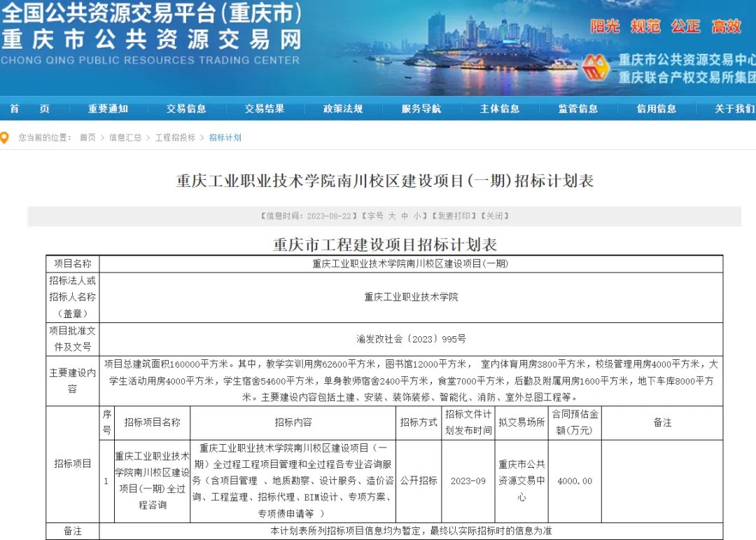756x540 pixels.
Task: Click the 重庆市工程建设项目招标计划表 table title
Action: (x=385, y=244)
